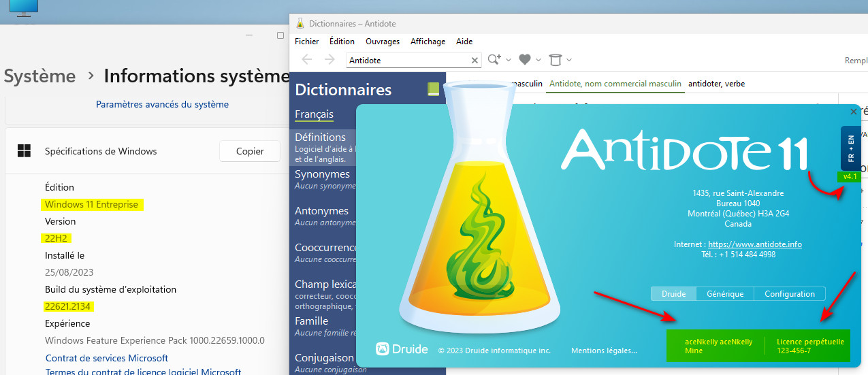
Task: Click the Settings window maximize button
Action: (x=280, y=35)
